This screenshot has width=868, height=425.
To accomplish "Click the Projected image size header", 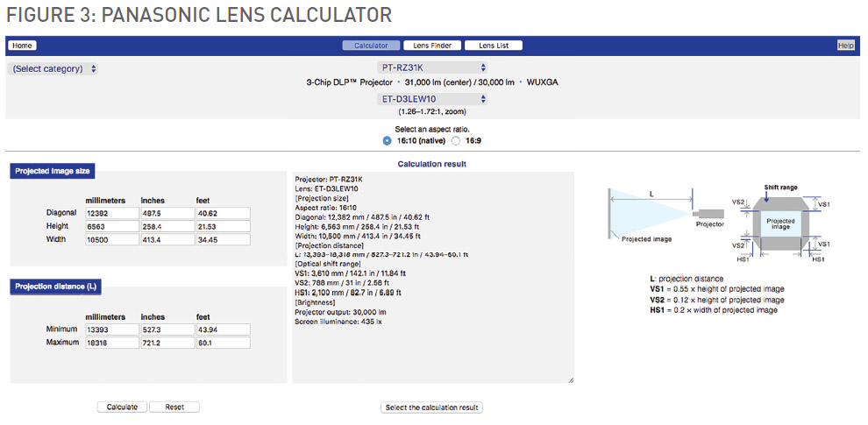I will [53, 172].
